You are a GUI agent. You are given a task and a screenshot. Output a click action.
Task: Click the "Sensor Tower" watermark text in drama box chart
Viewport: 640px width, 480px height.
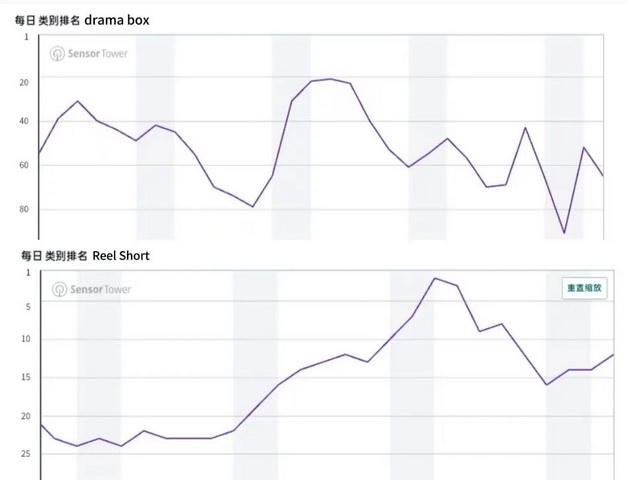(x=100, y=54)
